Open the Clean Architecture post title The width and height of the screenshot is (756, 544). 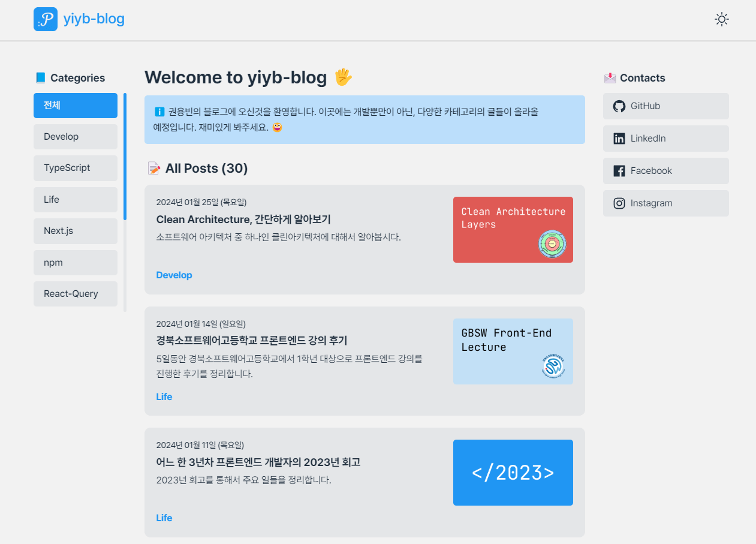[x=243, y=220]
